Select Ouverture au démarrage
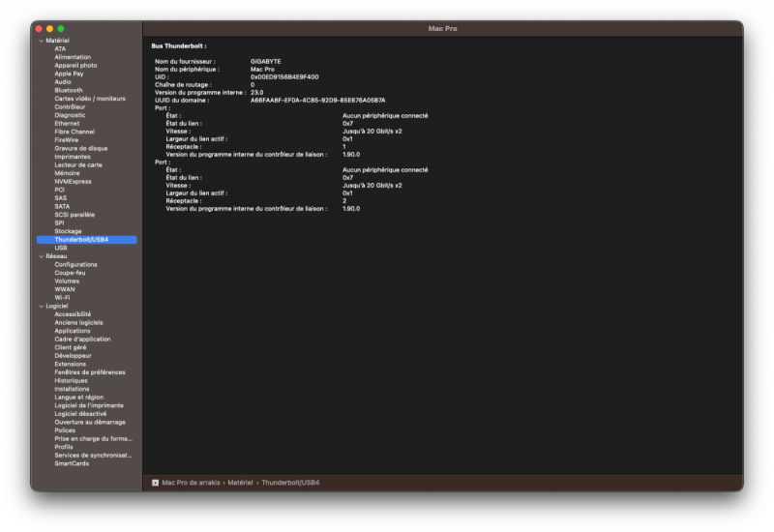774x532 pixels. click(90, 423)
